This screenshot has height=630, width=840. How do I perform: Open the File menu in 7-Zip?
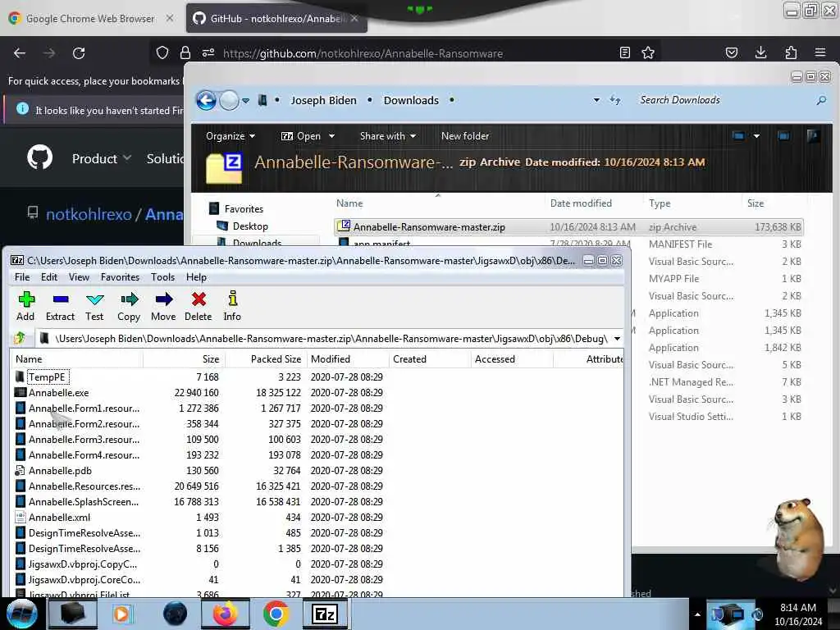click(x=22, y=277)
